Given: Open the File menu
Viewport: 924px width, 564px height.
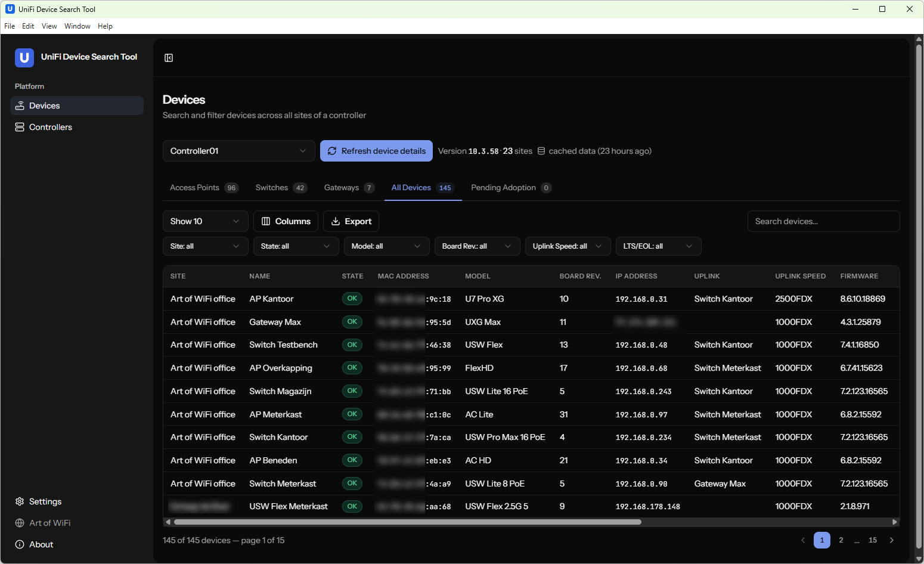Looking at the screenshot, I should [x=10, y=26].
